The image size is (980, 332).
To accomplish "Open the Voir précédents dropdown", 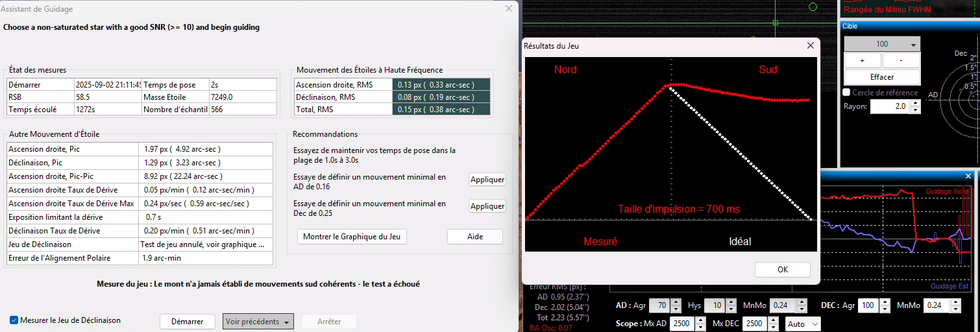I will pyautogui.click(x=258, y=322).
